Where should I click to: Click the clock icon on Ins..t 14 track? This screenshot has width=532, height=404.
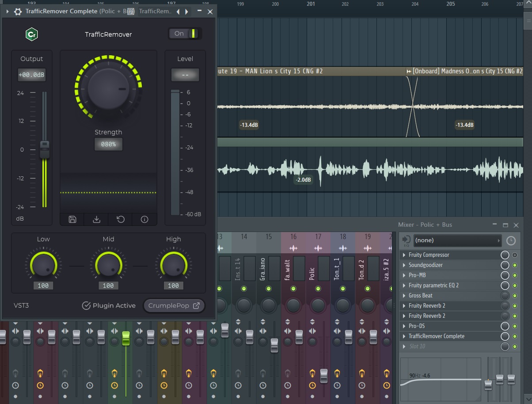(238, 385)
